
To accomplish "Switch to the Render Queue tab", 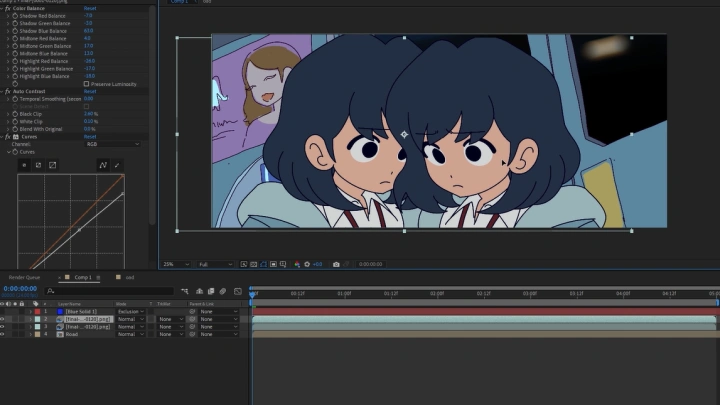I will [24, 277].
